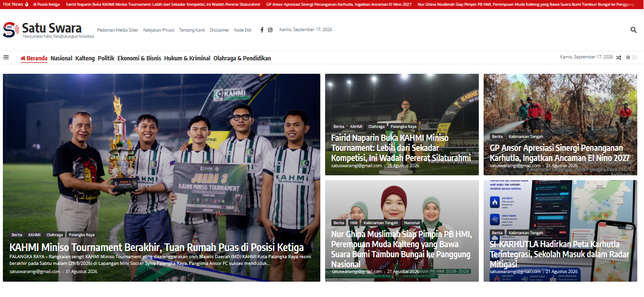Open the Instagram icon in header
This screenshot has height=297, width=644.
click(270, 30)
